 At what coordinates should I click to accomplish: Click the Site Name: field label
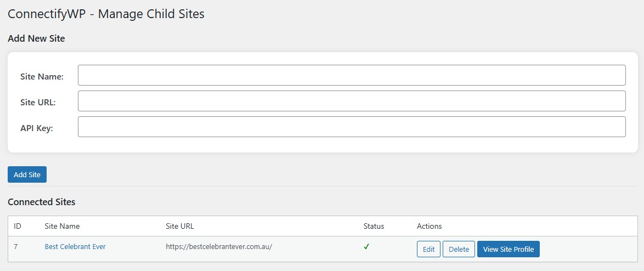click(x=42, y=76)
